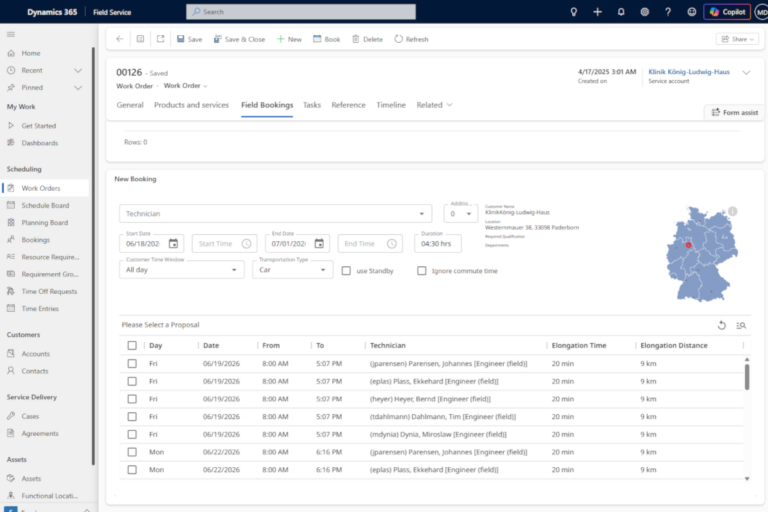Screen dimensions: 768x512
Task: Open Planning Board from sidebar
Action: coord(45,222)
